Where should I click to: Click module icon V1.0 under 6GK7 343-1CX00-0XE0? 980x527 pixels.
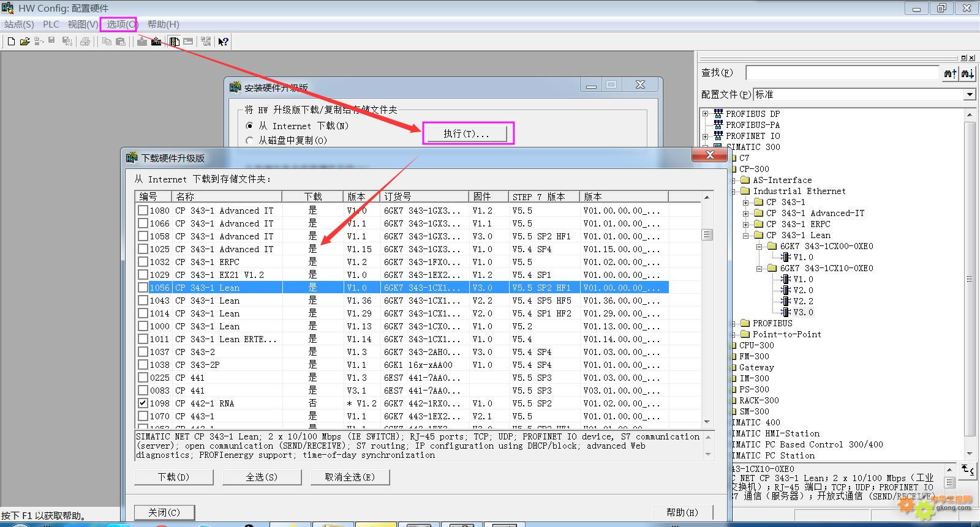[x=786, y=257]
